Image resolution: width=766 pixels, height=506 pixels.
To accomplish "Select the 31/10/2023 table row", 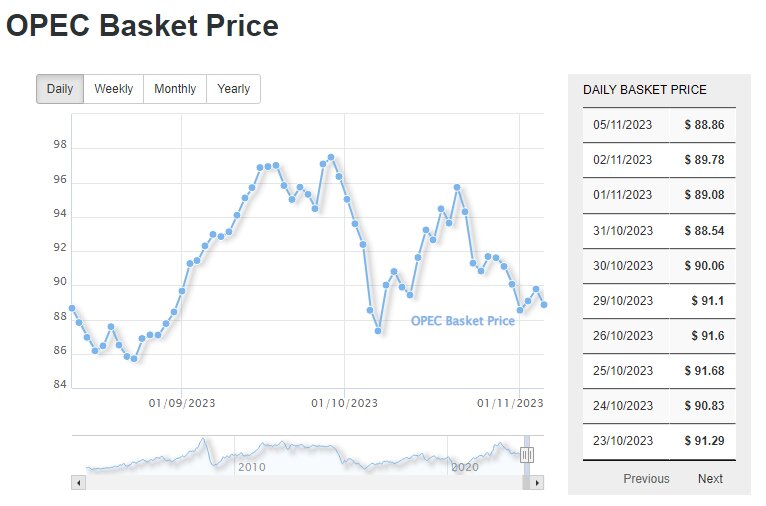I will click(x=658, y=230).
